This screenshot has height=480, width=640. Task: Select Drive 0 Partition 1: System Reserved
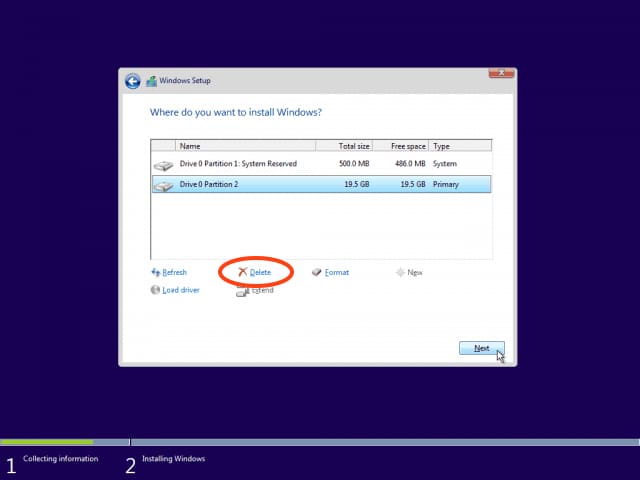[x=240, y=163]
